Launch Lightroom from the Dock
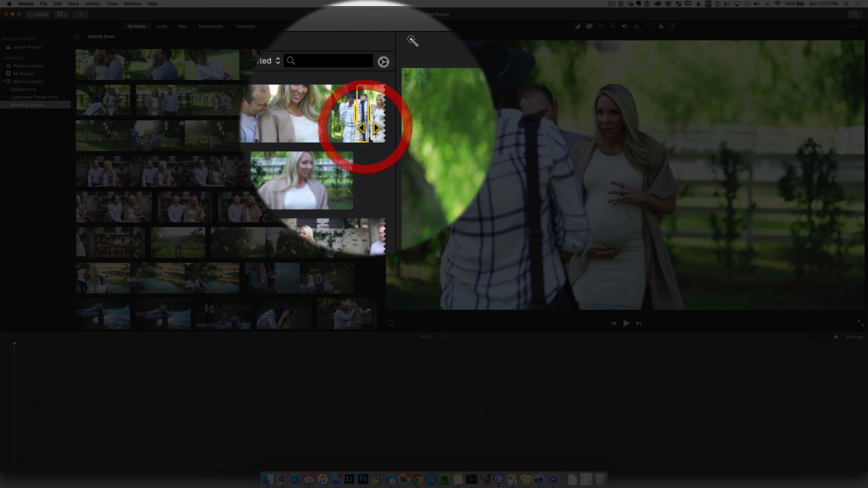 [x=349, y=479]
